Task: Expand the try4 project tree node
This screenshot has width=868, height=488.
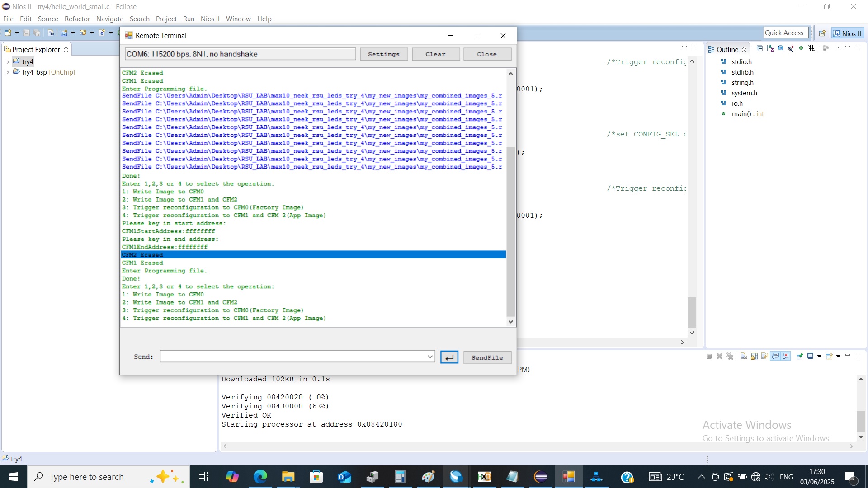Action: pos(8,62)
